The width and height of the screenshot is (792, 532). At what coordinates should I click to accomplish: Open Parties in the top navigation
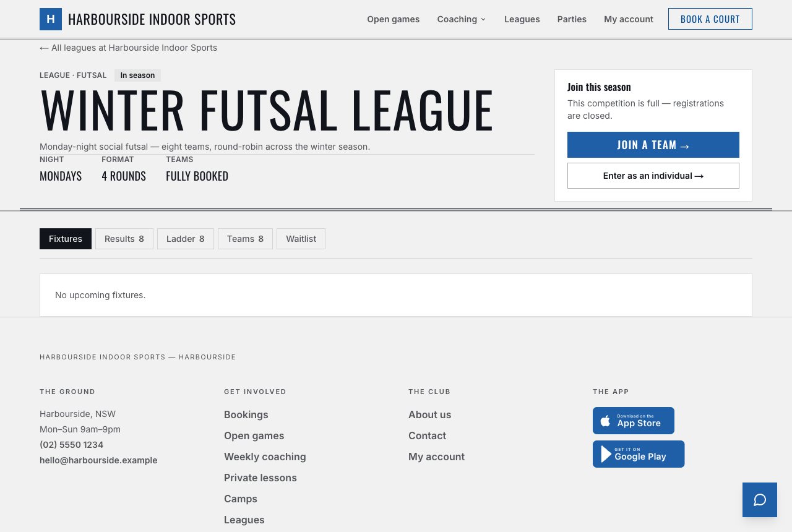(x=572, y=19)
